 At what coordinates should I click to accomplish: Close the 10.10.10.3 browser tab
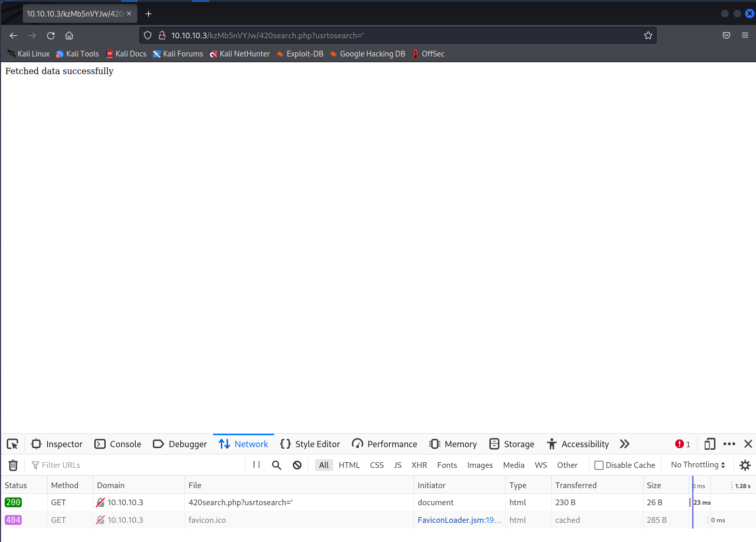129,13
